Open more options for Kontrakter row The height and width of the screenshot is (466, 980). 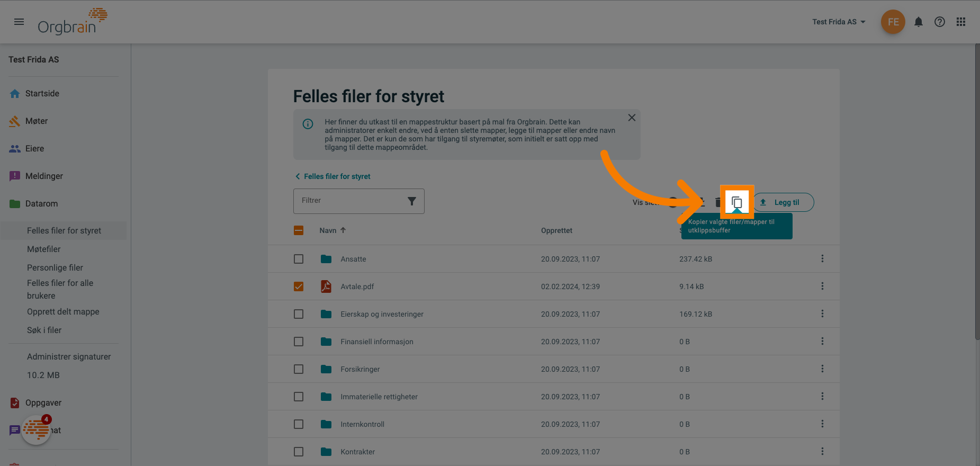point(822,451)
